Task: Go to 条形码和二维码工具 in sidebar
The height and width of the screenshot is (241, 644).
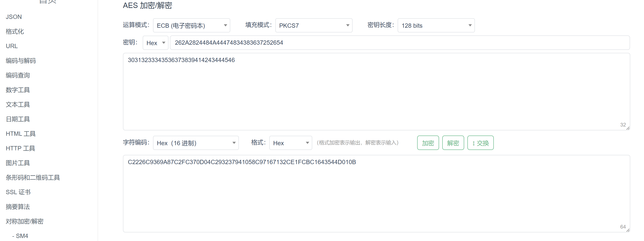Action: 33,177
